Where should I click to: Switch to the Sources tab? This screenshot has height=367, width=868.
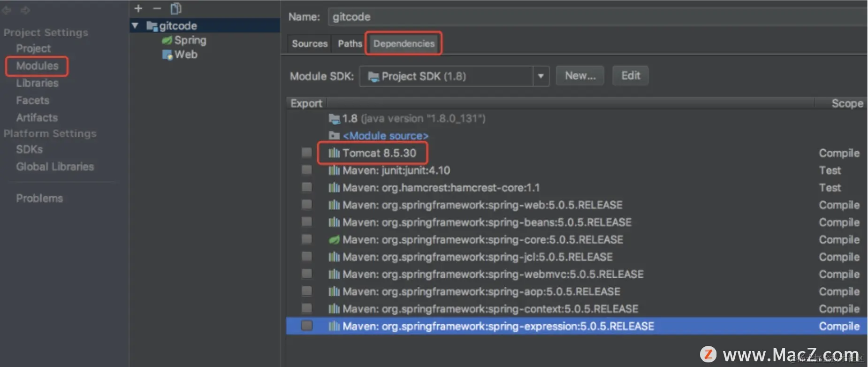(309, 44)
